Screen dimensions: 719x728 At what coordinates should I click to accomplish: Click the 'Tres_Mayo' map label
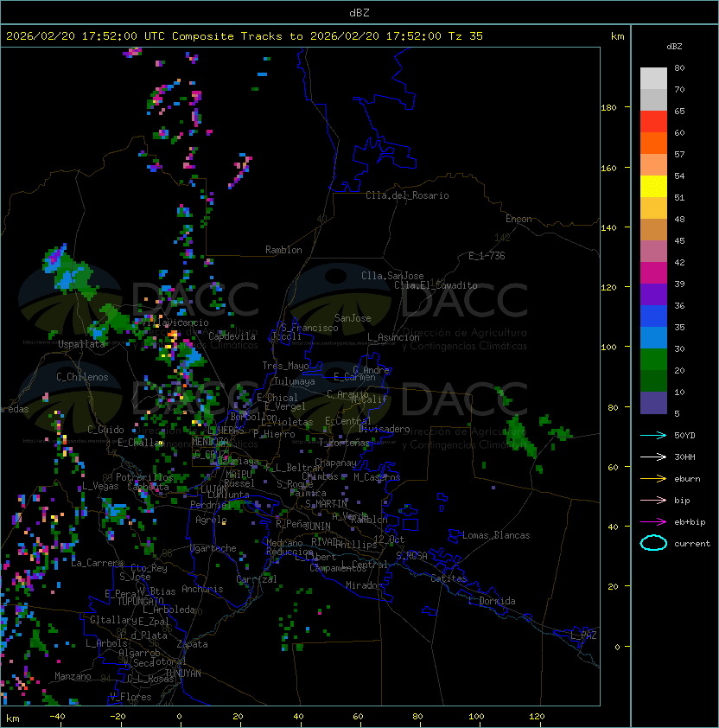tap(285, 366)
